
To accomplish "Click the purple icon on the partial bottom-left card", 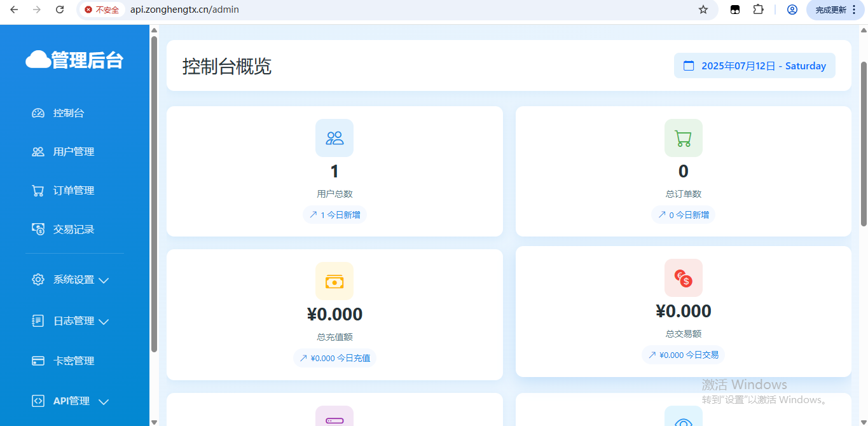I will click(334, 416).
